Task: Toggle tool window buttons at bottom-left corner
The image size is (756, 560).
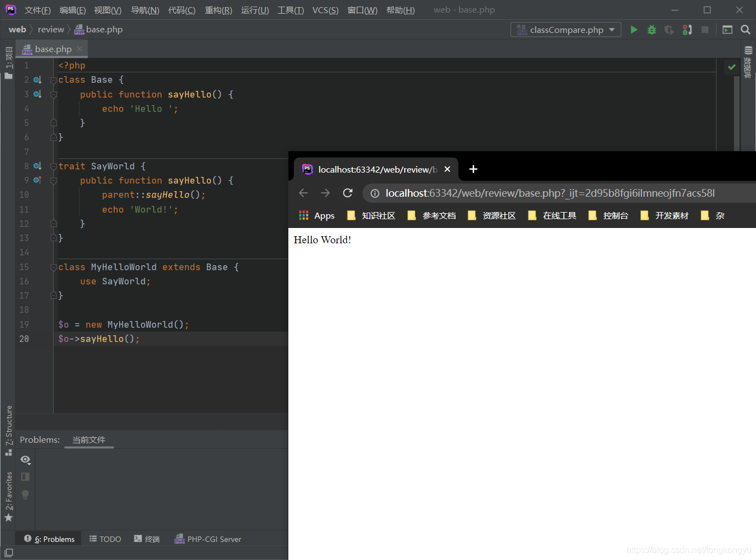Action: coord(8,553)
